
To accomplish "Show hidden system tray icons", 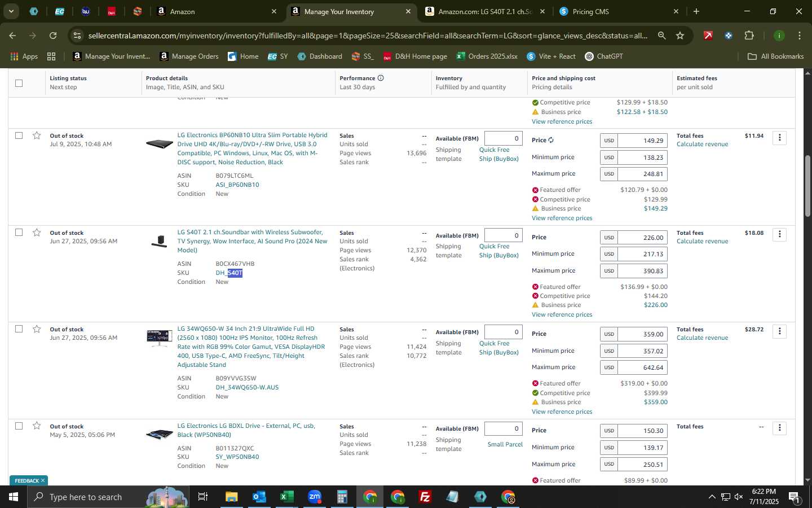I will [712, 497].
